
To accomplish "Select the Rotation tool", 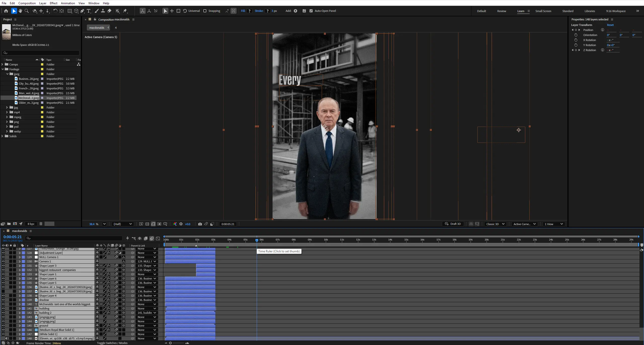I will pyautogui.click(x=55, y=11).
